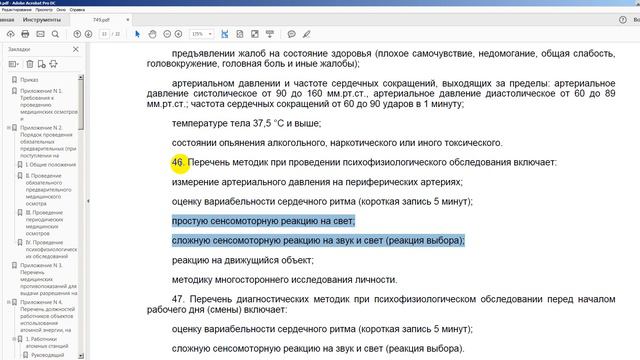
Task: Open the II. Проведение обязательного предварительного bookmark
Action: point(48,189)
